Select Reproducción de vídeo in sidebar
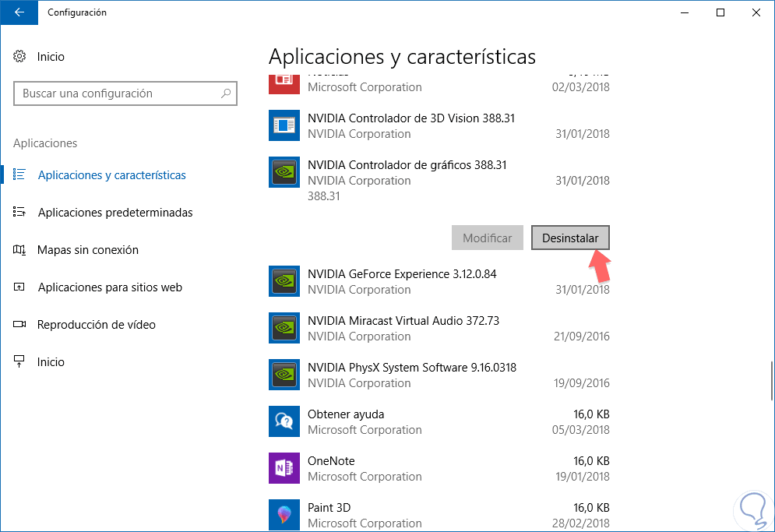The image size is (775, 532). [x=96, y=325]
